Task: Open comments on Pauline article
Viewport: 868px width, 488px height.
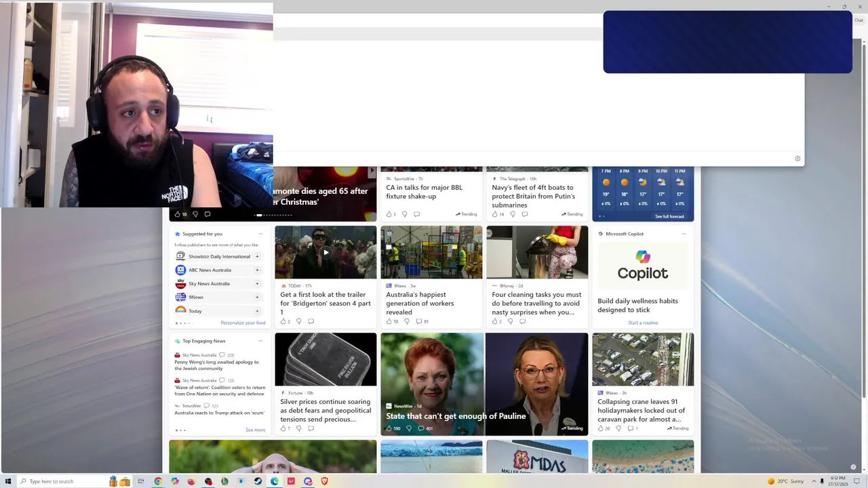Action: 421,428
